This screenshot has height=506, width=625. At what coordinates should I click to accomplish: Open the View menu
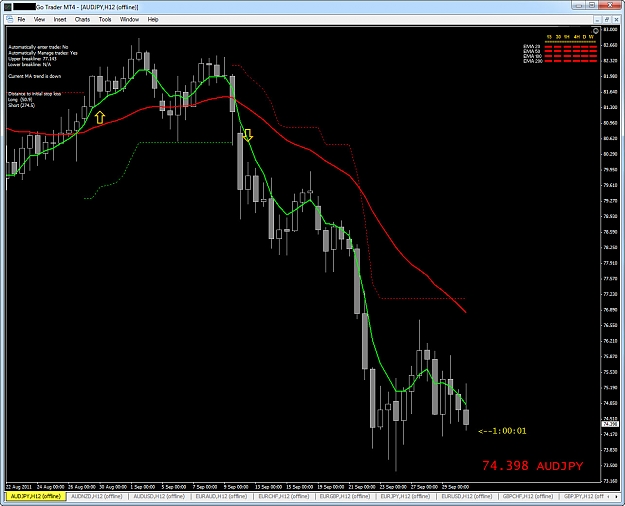[x=39, y=19]
